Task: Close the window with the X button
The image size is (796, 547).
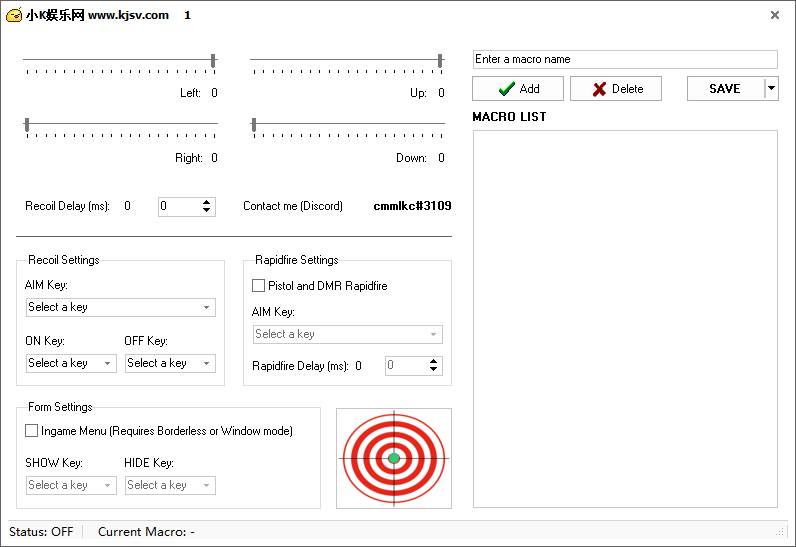Action: click(x=775, y=15)
